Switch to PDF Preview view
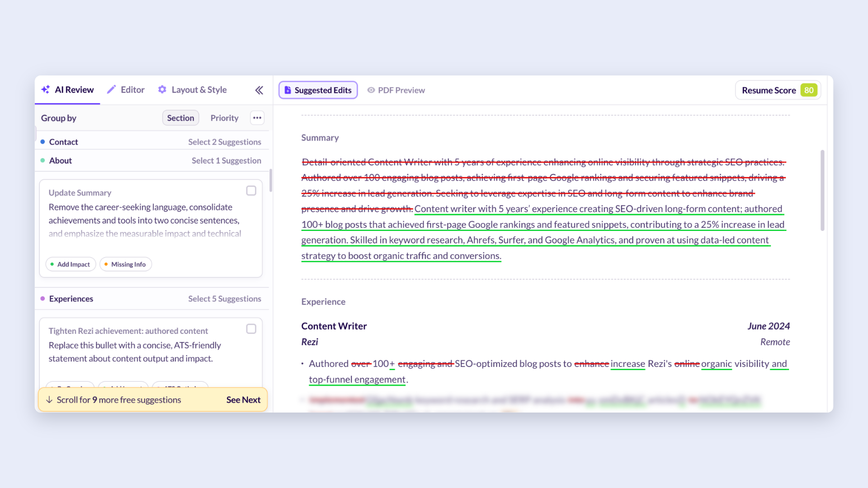 [x=396, y=90]
